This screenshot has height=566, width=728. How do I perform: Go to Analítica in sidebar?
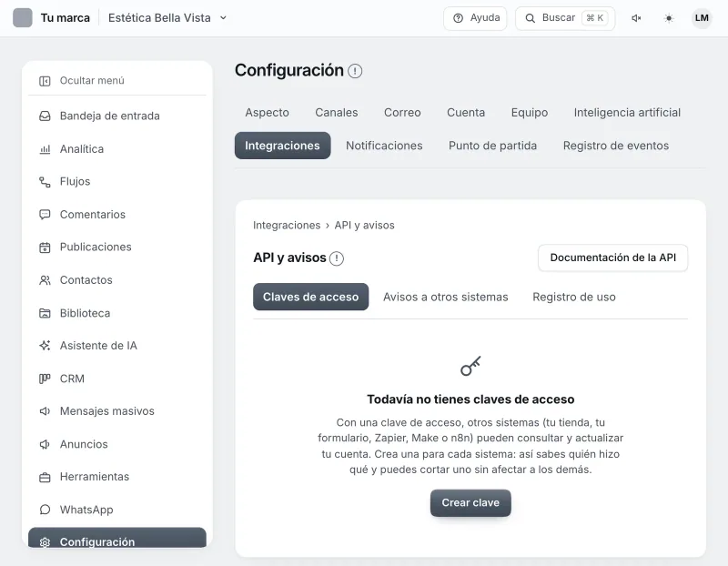click(117, 149)
